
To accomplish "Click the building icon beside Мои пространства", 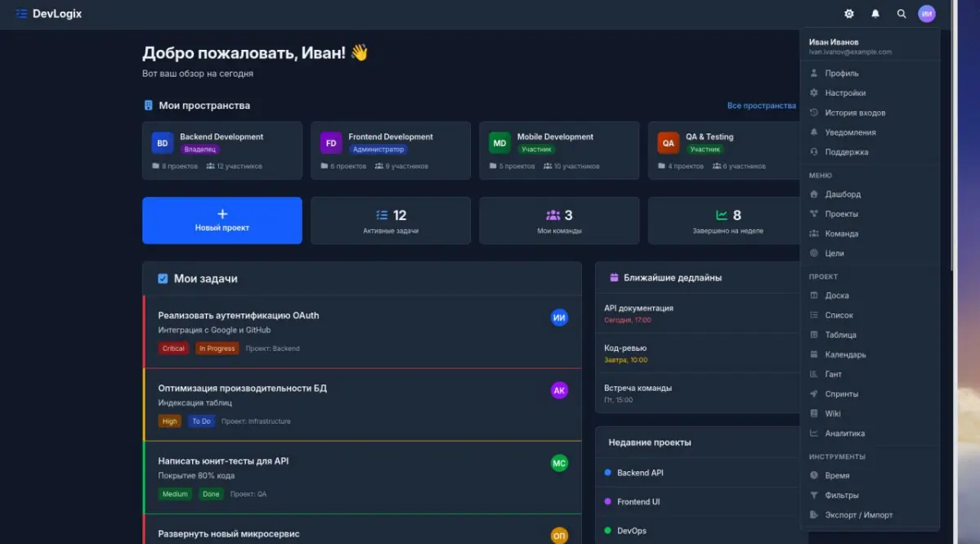I will (148, 106).
